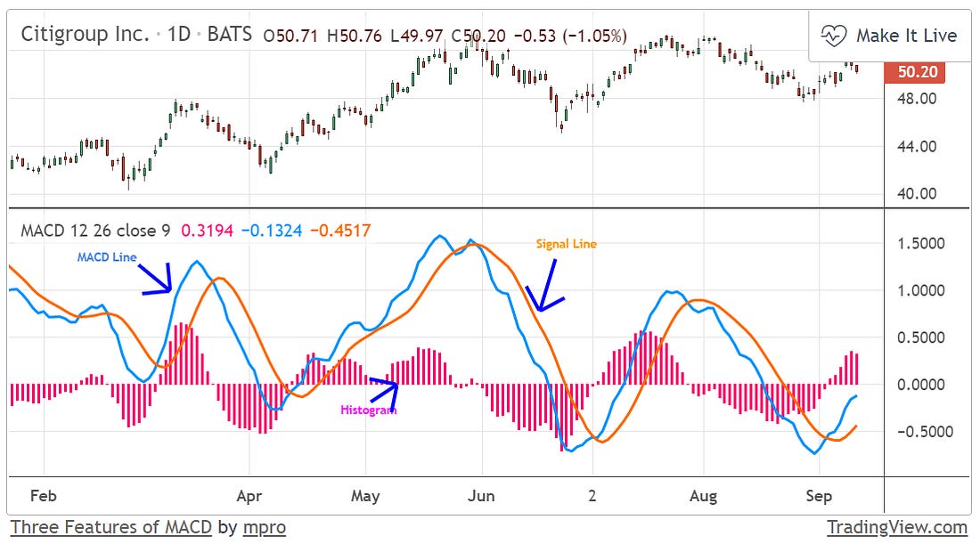The height and width of the screenshot is (544, 980).
Task: Click the H50.76 high price value
Action: [355, 37]
